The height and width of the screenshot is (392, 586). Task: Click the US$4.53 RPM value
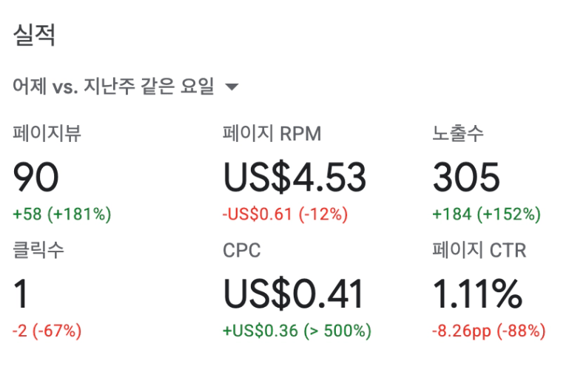(x=294, y=178)
